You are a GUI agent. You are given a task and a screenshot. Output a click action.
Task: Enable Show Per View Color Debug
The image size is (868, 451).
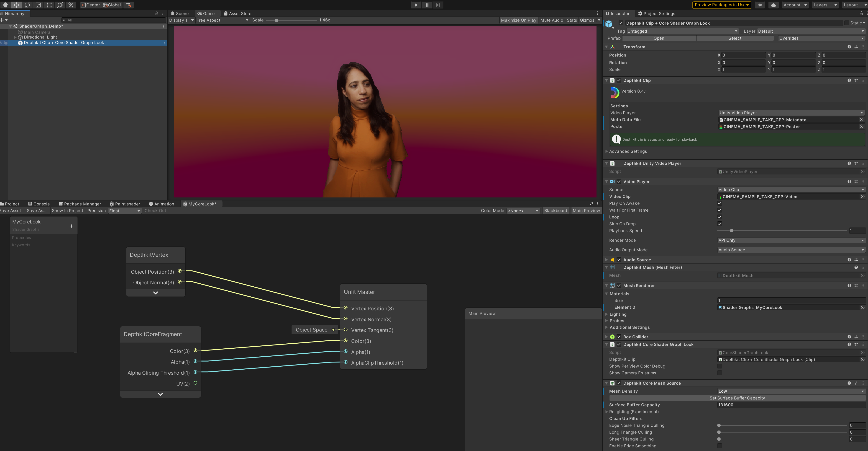point(719,366)
